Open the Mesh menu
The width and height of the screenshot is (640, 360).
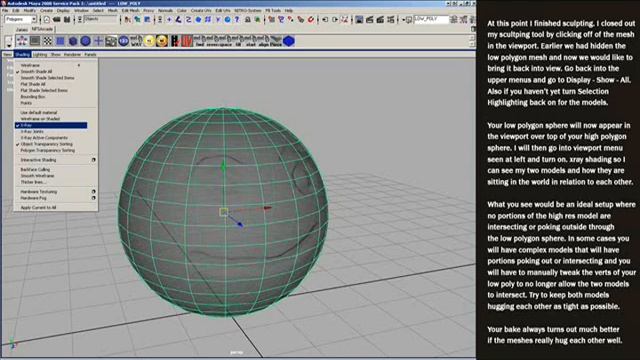point(112,10)
